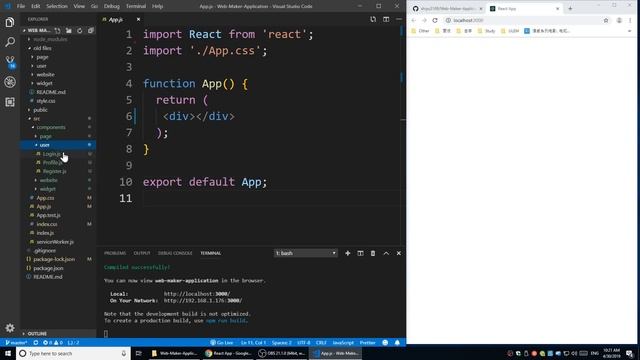Click the master branch in status bar
The width and height of the screenshot is (640, 360).
16,342
